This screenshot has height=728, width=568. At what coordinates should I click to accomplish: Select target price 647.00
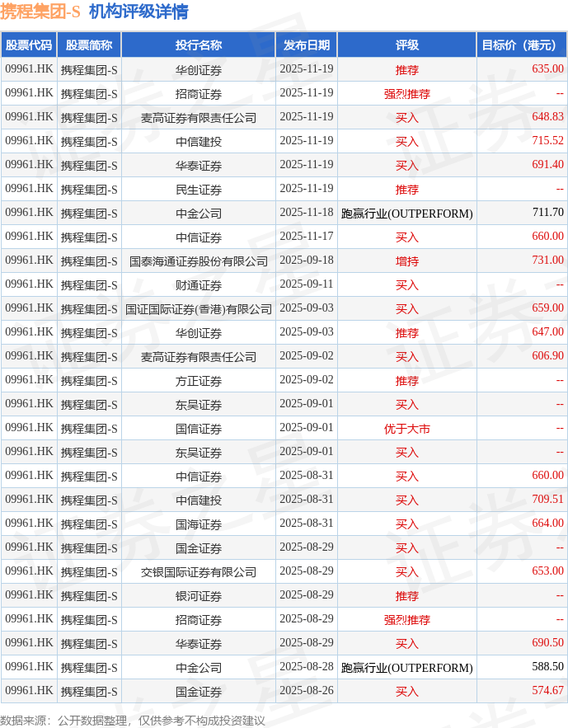(x=547, y=331)
